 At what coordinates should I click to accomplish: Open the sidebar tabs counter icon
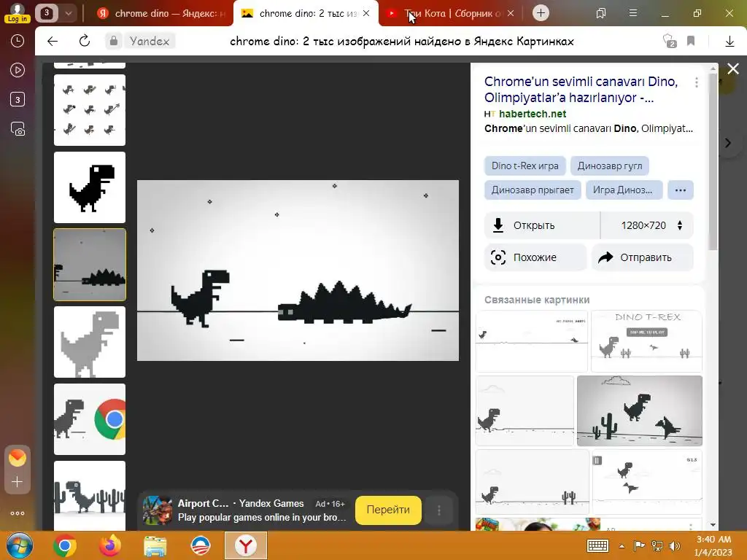18,99
